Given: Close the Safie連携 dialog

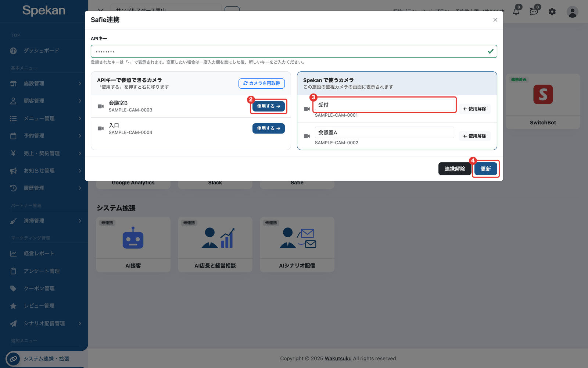Looking at the screenshot, I should click(x=495, y=20).
